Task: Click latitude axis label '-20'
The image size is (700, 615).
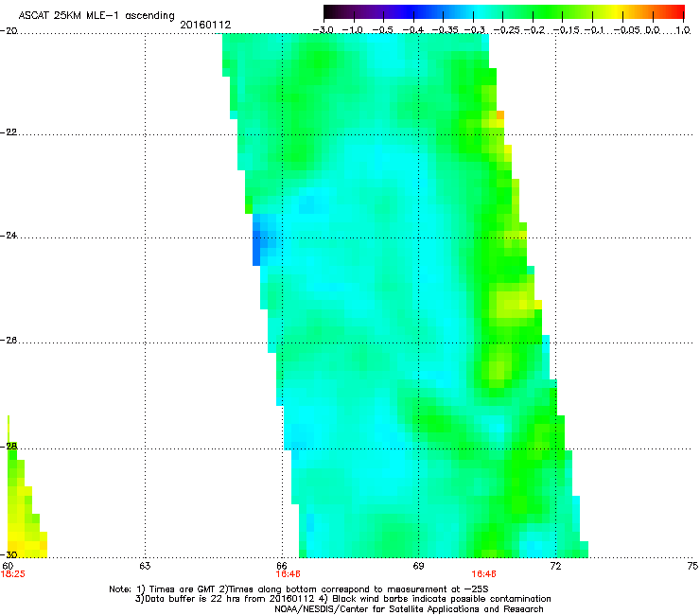Action: (9, 31)
